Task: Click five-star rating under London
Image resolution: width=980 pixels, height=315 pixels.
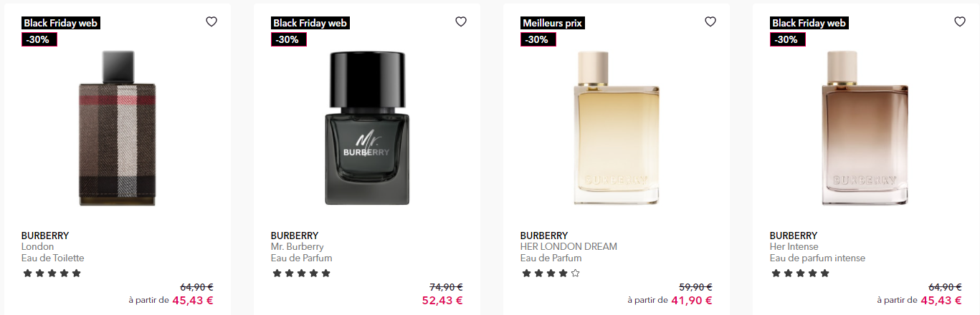Action: [52, 273]
